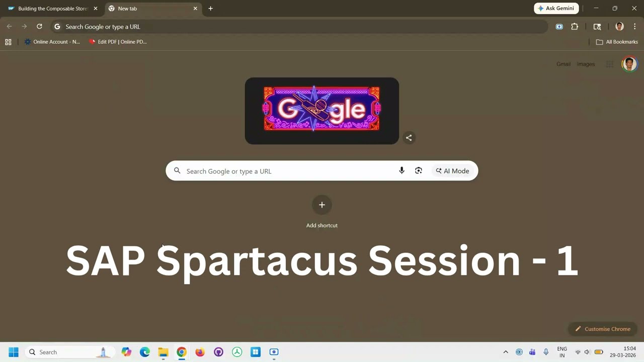The image size is (644, 362).
Task: Click the taskbar Search box
Action: 70,352
